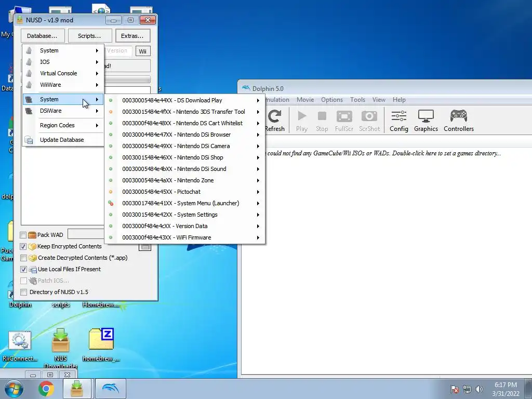Click the Scripts... button
Image resolution: width=532 pixels, height=399 pixels.
point(89,36)
